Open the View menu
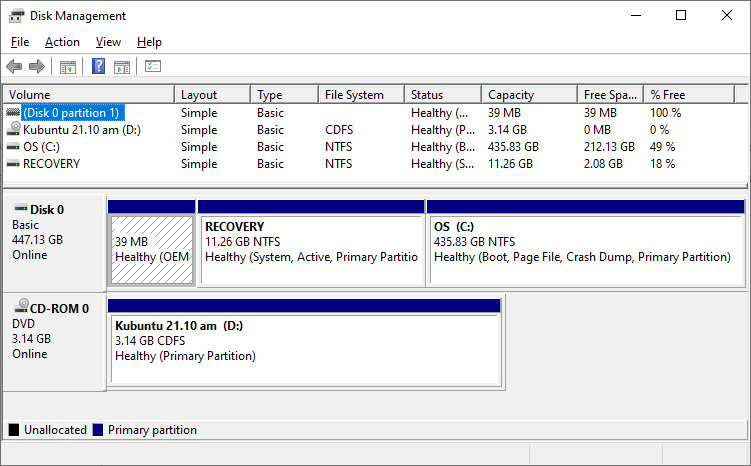Image resolution: width=751 pixels, height=466 pixels. pos(108,42)
